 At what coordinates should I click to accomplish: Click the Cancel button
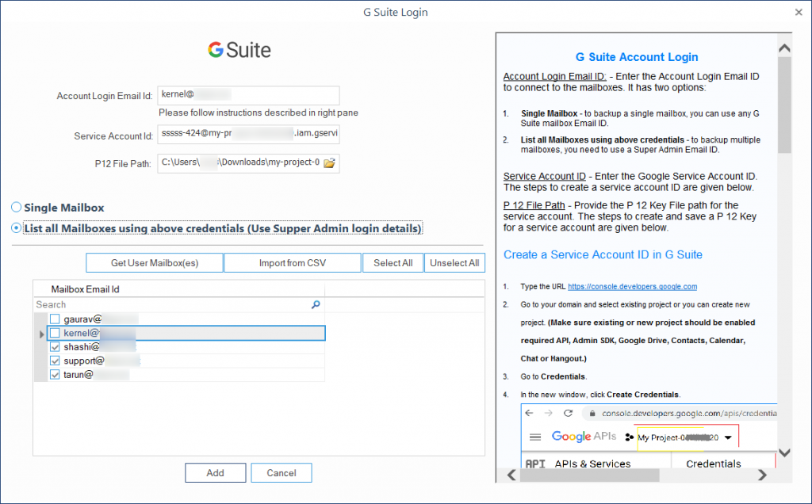[x=282, y=473]
